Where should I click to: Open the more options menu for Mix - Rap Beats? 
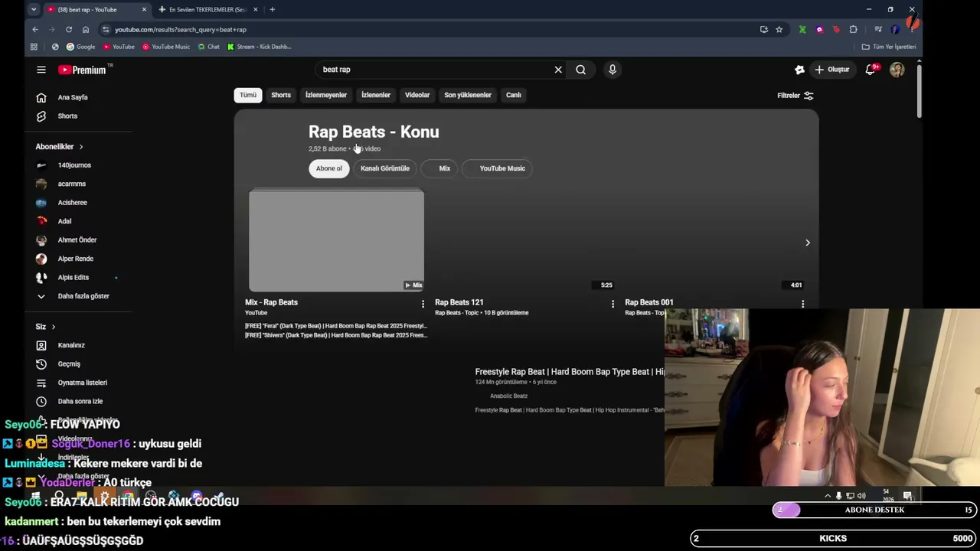423,304
